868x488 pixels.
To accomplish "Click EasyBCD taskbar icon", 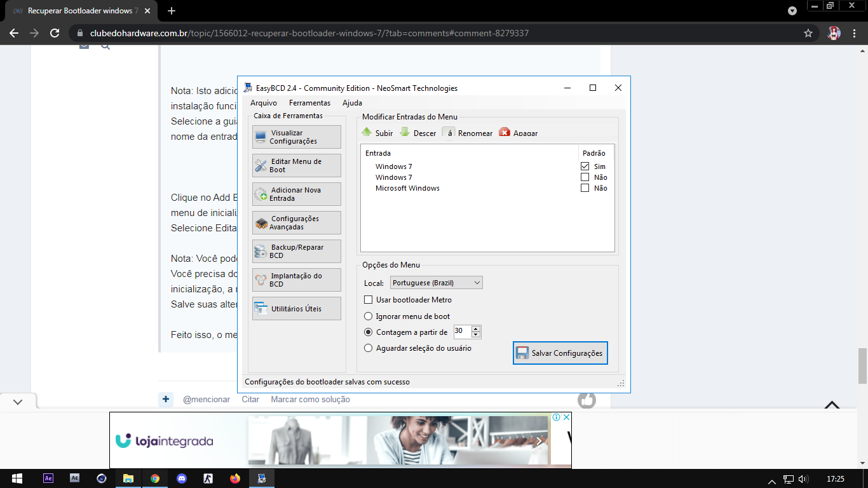I will pos(262,478).
